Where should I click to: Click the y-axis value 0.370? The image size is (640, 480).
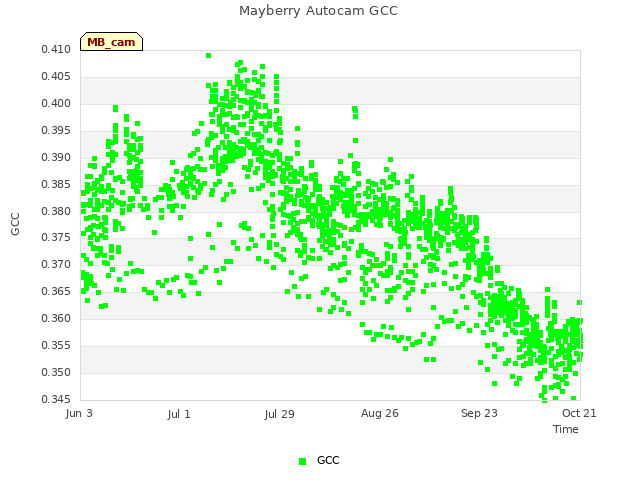point(56,264)
